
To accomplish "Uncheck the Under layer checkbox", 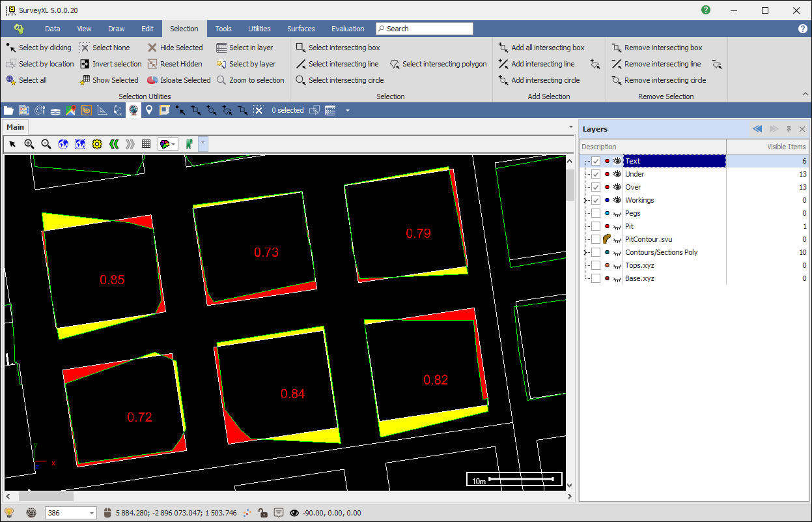I will [595, 174].
